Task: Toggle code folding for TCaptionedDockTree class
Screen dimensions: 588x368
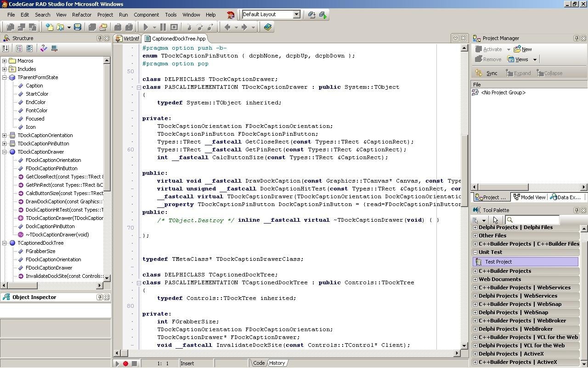Action: (x=139, y=282)
